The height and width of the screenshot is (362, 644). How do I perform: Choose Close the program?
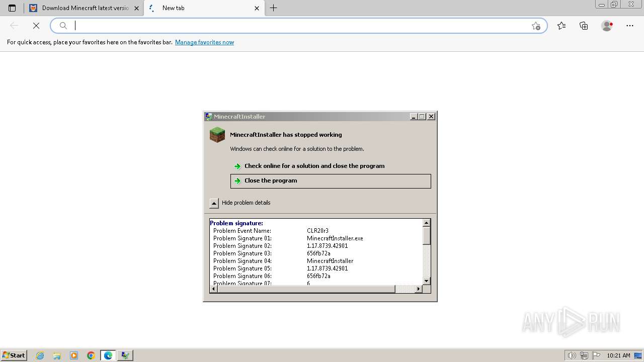tap(331, 181)
